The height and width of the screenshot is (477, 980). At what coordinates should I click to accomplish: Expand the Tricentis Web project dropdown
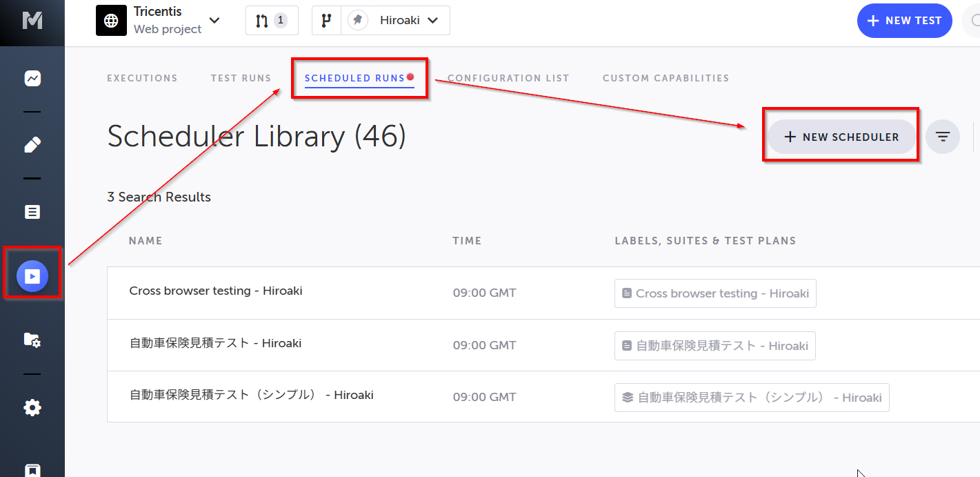coord(214,21)
